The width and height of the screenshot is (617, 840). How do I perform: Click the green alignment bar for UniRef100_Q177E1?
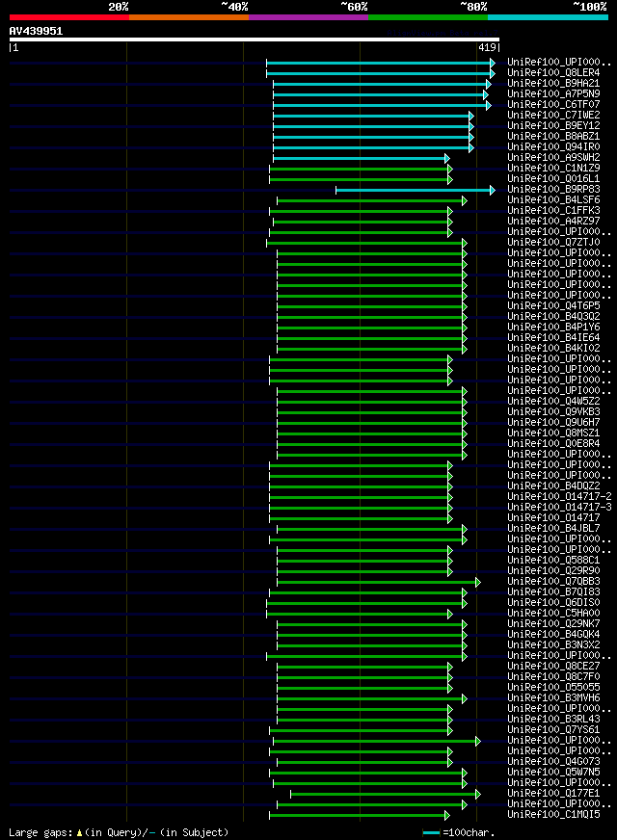coord(386,794)
